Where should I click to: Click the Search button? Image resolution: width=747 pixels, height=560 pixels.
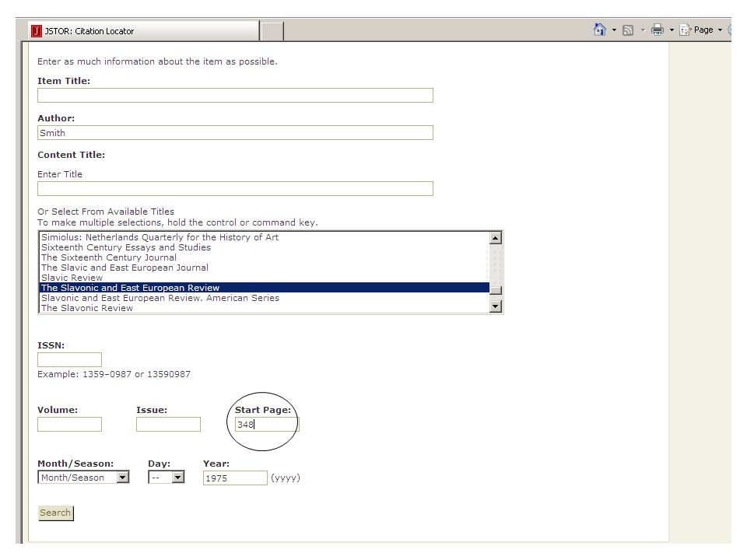point(56,513)
